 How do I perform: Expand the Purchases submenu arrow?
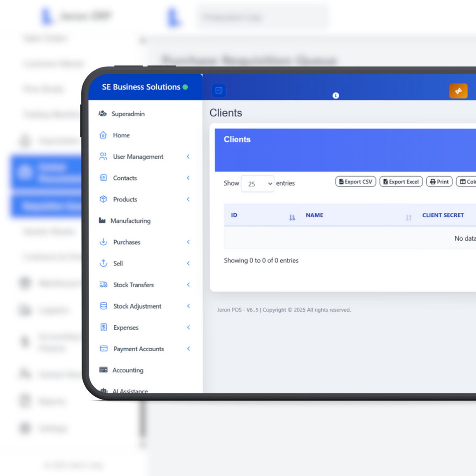point(188,242)
